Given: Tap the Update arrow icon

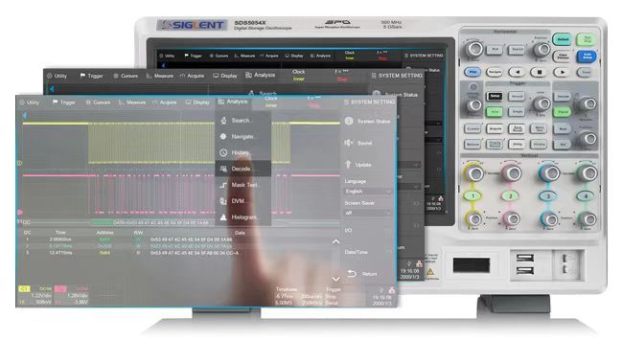Looking at the screenshot, I should pyautogui.click(x=349, y=165).
